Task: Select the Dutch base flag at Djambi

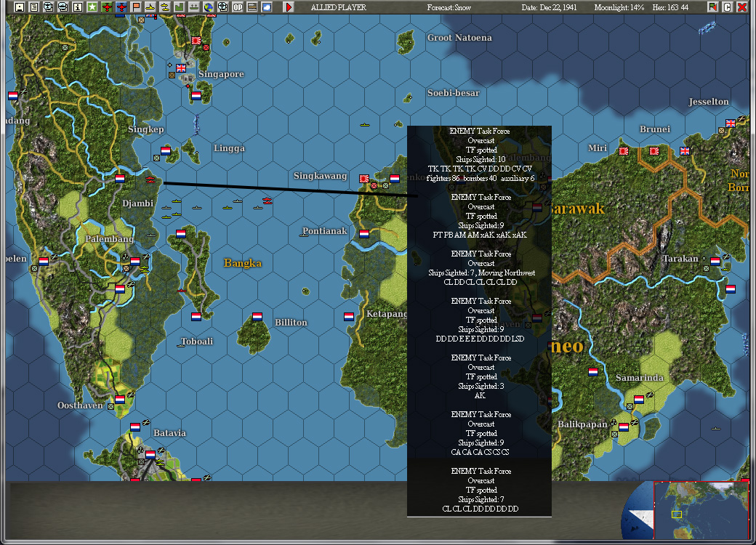Action: click(120, 179)
